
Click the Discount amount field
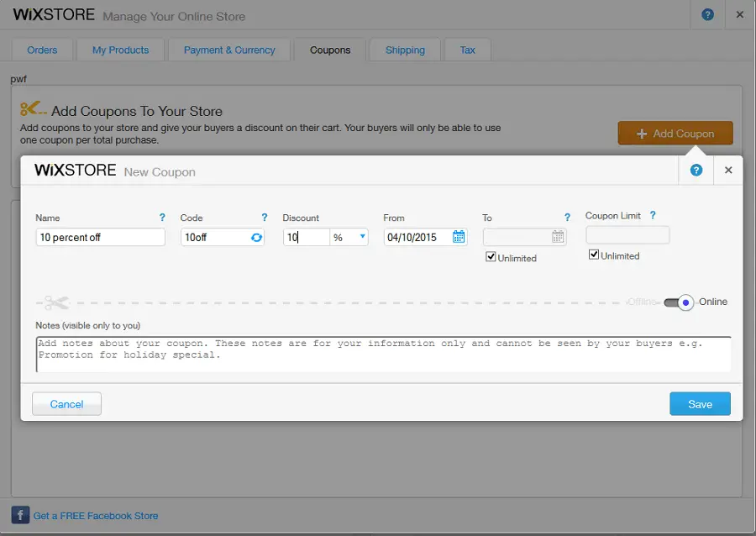(307, 237)
